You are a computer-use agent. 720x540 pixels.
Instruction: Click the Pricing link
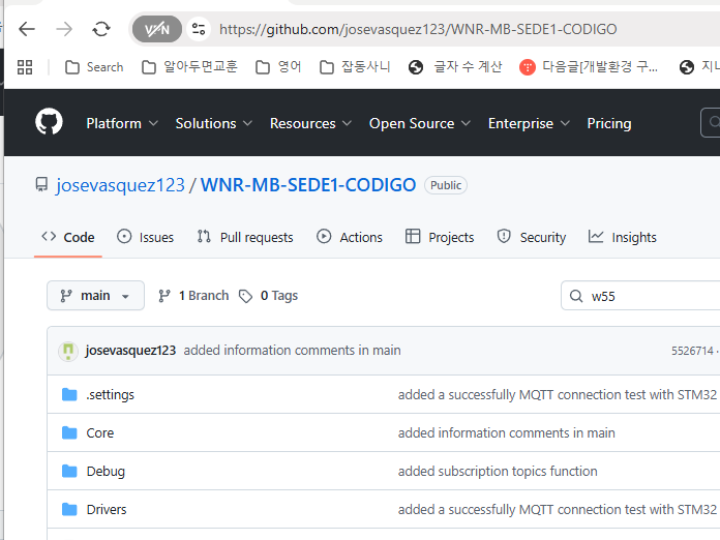(608, 124)
